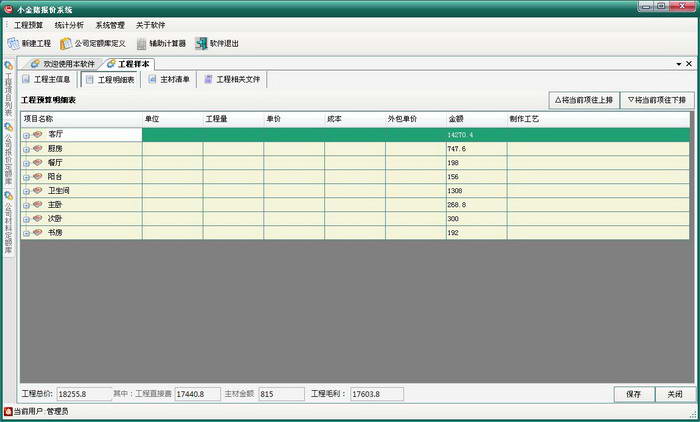Click the amount cell 1308

coord(476,191)
